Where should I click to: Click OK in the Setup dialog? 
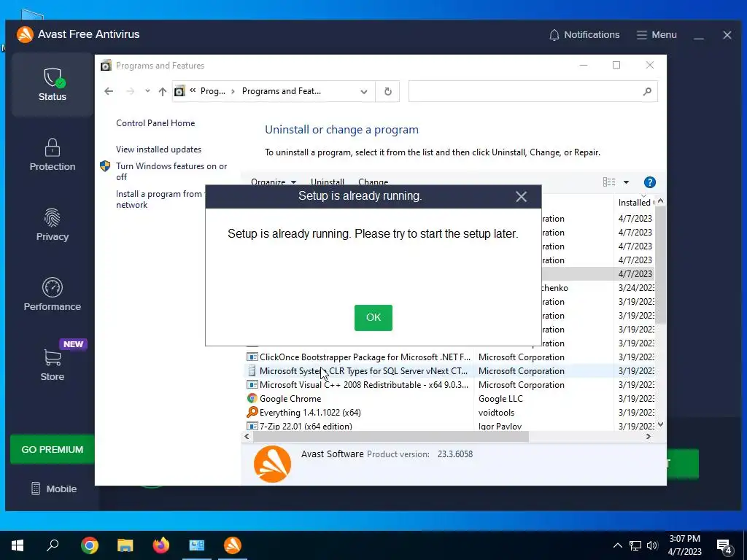point(373,318)
